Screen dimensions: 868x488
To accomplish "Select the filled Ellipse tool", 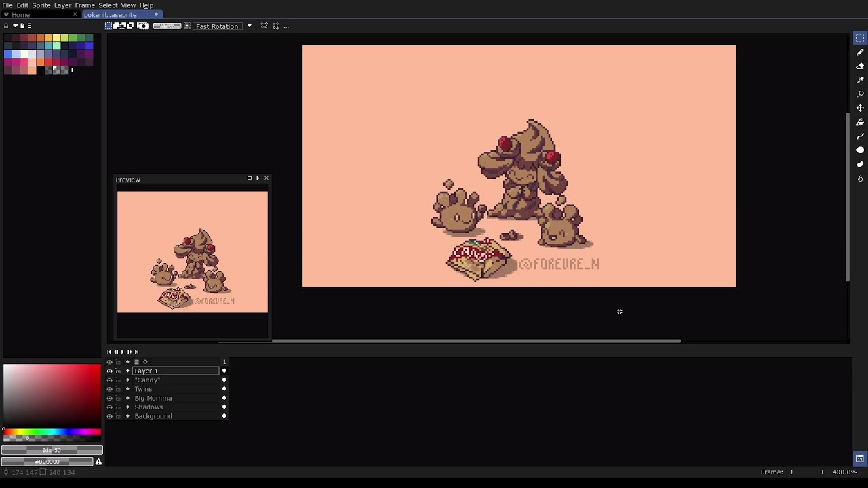I will 860,150.
